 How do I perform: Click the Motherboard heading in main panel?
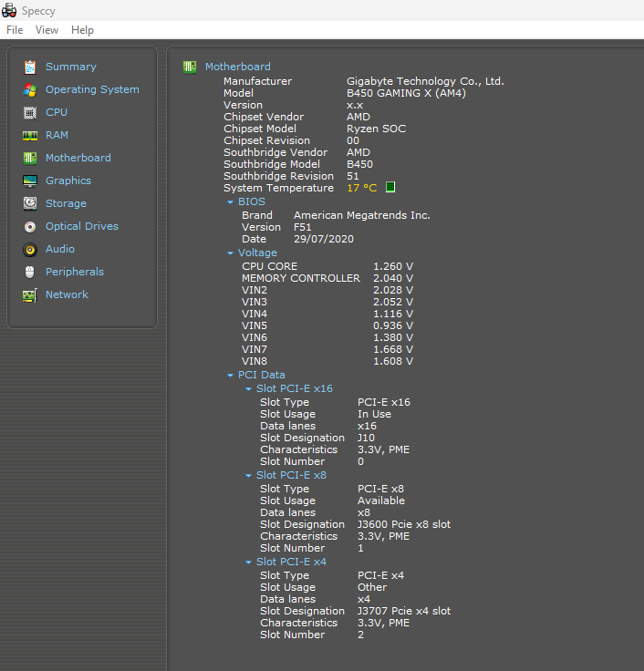click(238, 67)
